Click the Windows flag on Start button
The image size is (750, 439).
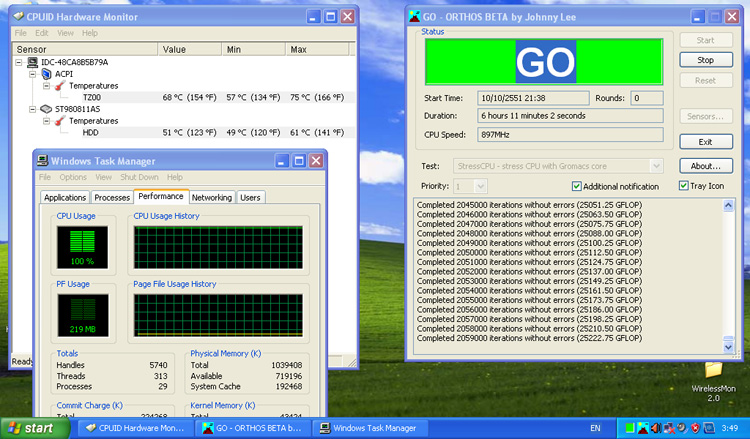[14, 428]
